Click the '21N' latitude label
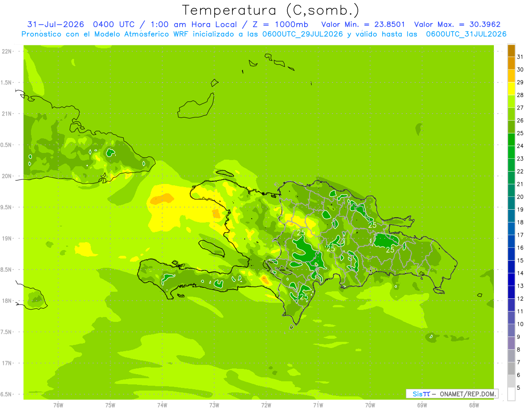The height and width of the screenshot is (411, 532). click(7, 114)
